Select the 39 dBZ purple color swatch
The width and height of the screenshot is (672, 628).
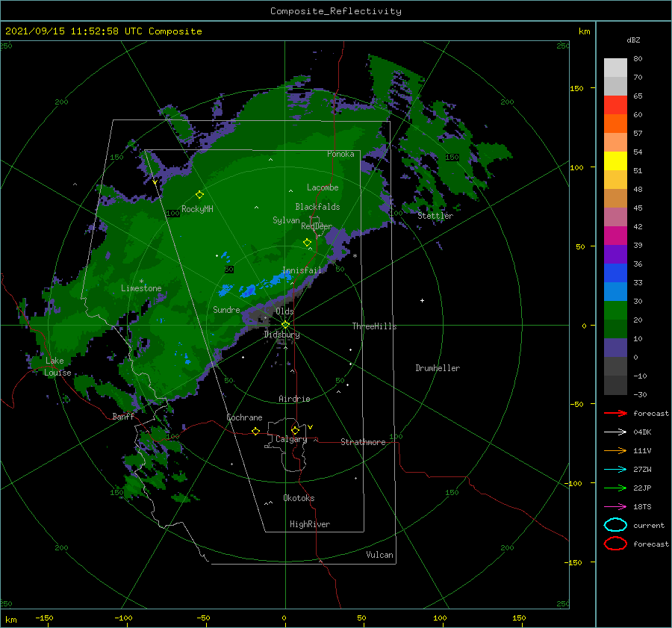pyautogui.click(x=615, y=254)
